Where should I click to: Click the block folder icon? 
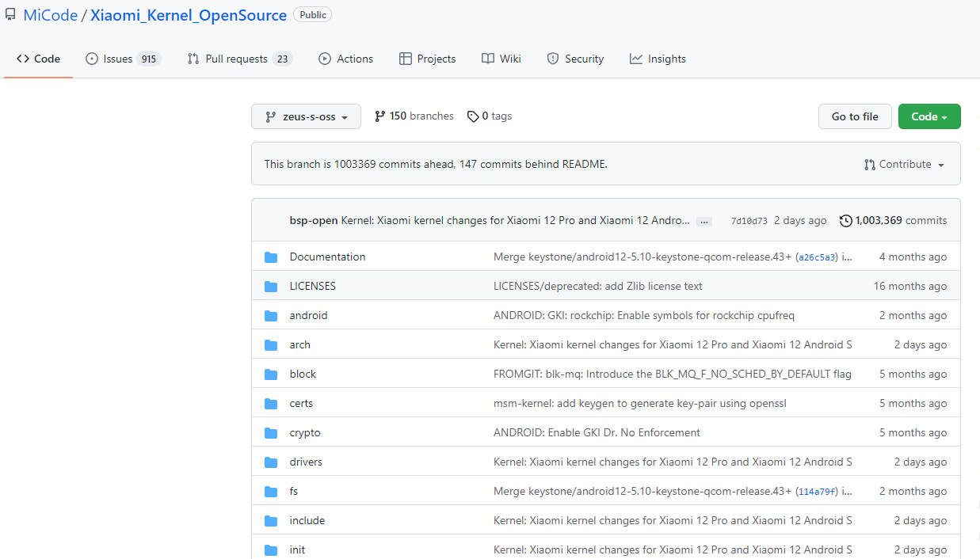pyautogui.click(x=271, y=374)
